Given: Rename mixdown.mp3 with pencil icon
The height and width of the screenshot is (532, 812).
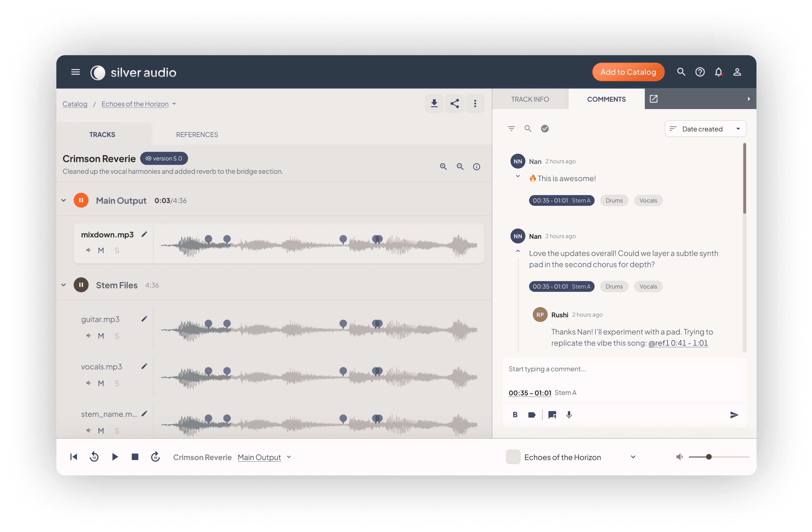Looking at the screenshot, I should 144,234.
